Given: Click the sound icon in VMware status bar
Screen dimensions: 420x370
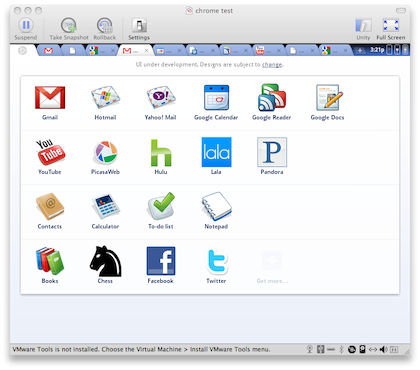Looking at the screenshot, I should coord(384,349).
